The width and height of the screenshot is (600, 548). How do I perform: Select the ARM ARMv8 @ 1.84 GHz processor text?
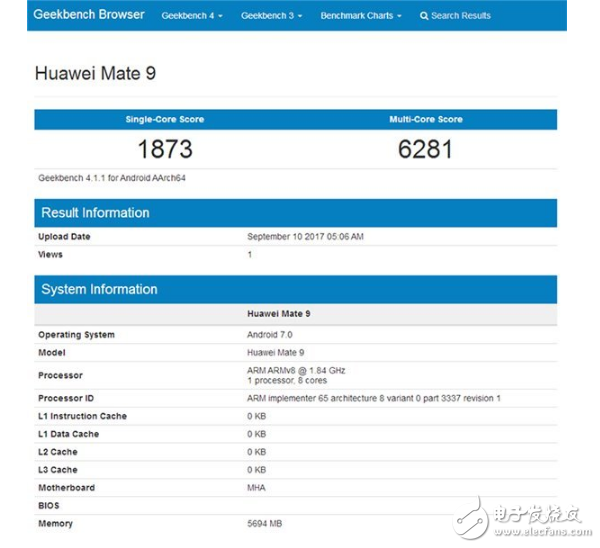pos(296,370)
